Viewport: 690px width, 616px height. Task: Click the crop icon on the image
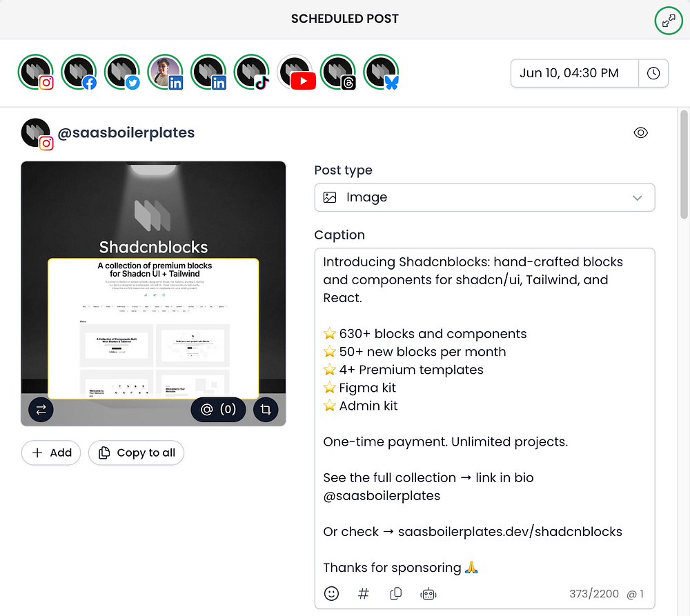click(266, 410)
